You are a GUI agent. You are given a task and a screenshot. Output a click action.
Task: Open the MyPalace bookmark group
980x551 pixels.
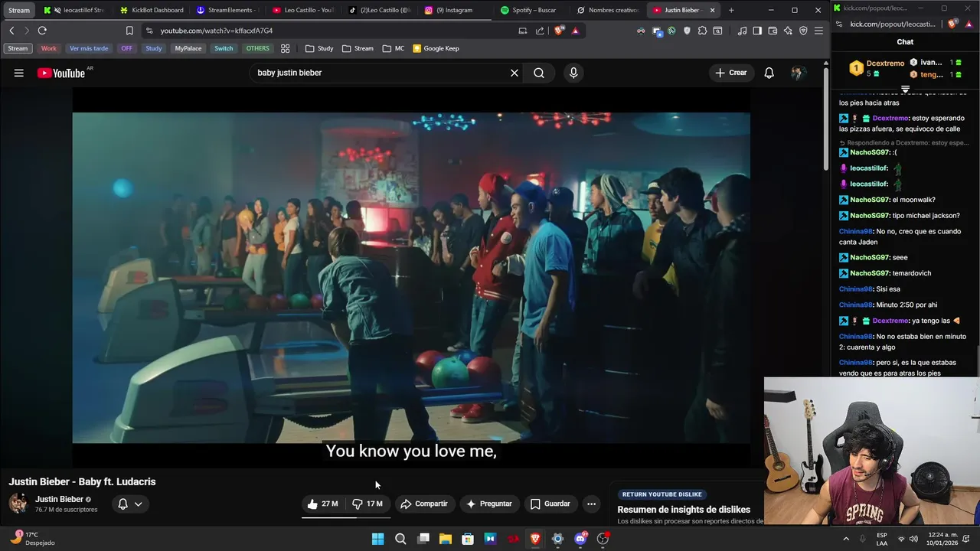tap(188, 48)
